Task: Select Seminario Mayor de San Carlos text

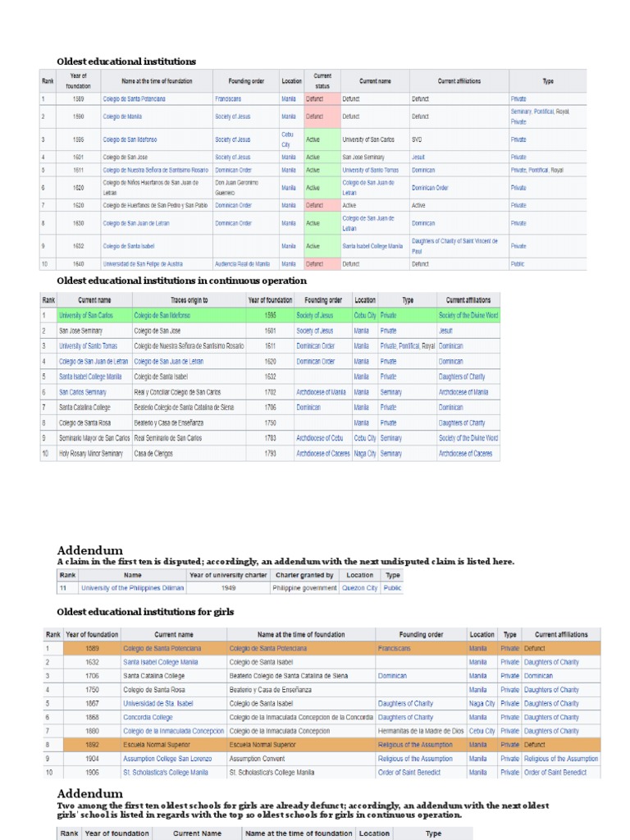Action: pyautogui.click(x=94, y=438)
